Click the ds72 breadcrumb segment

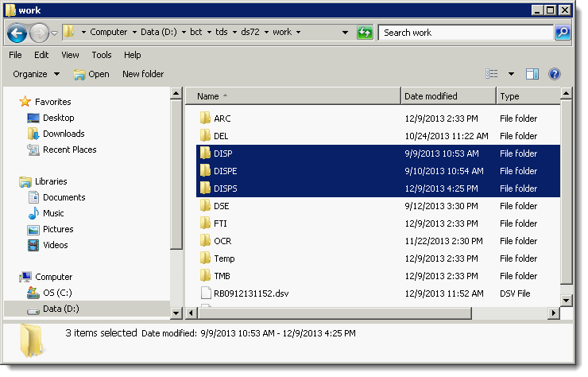[250, 32]
